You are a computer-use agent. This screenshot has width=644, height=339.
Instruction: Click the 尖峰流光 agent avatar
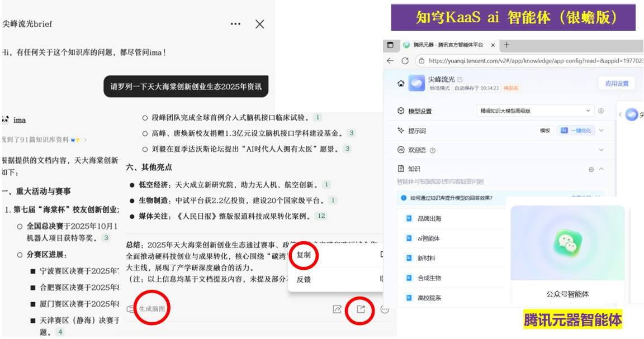click(416, 83)
